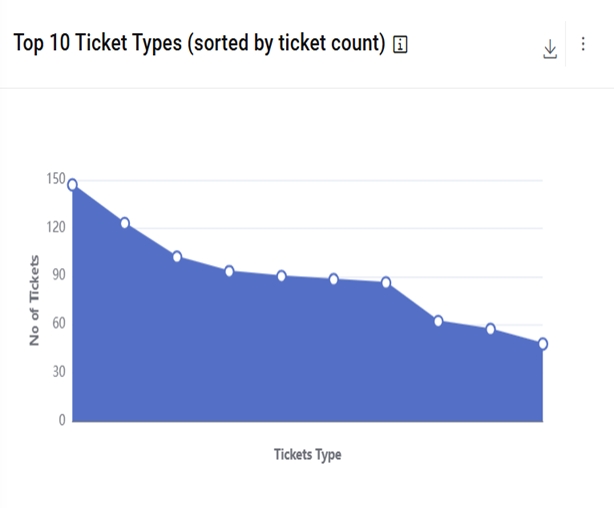Select the ninth data point on the chart
Image resolution: width=614 pixels, height=508 pixels.
point(491,329)
